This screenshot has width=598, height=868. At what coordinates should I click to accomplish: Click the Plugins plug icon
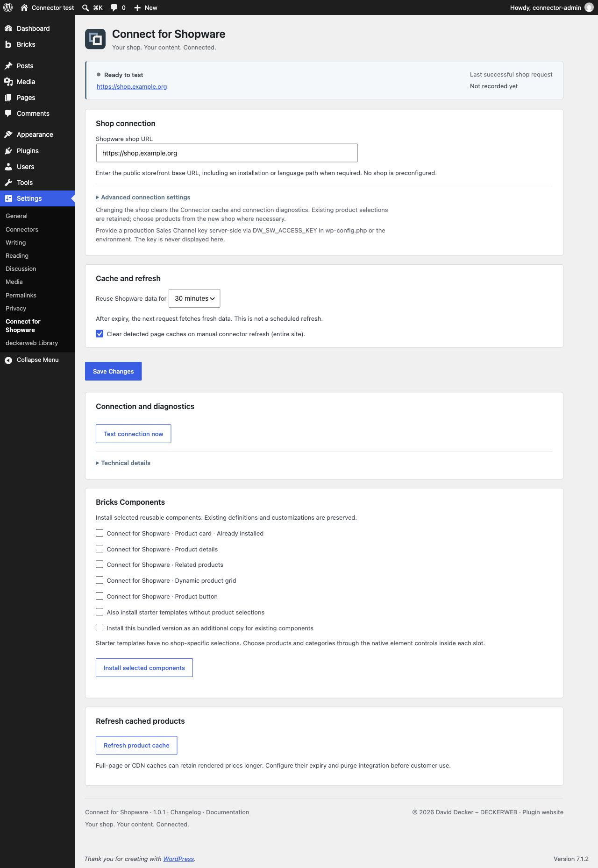click(8, 151)
